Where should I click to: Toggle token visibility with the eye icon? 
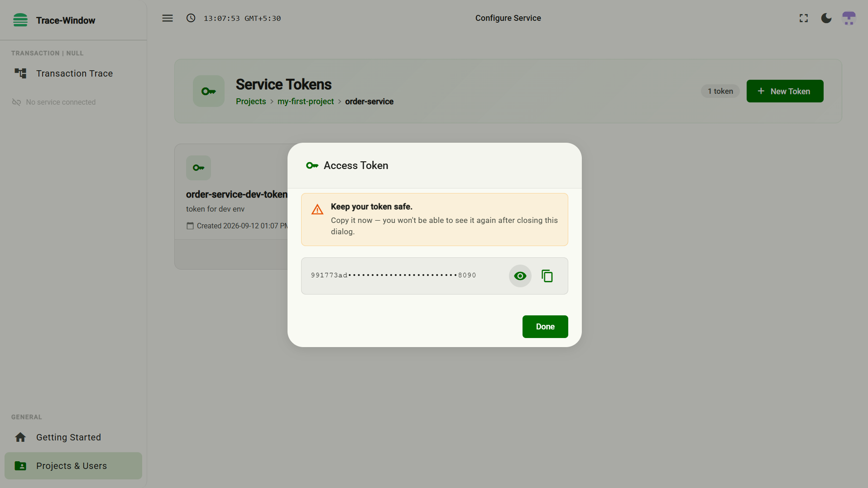point(520,276)
